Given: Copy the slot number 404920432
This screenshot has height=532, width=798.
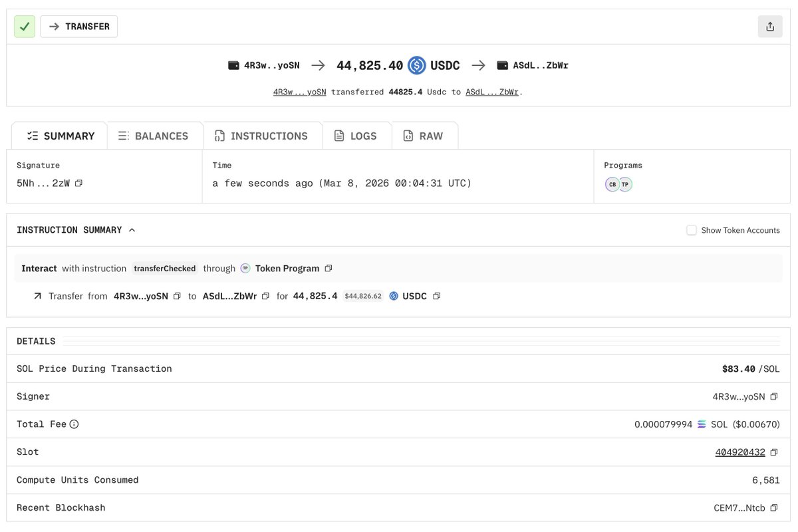Looking at the screenshot, I should coord(773,452).
